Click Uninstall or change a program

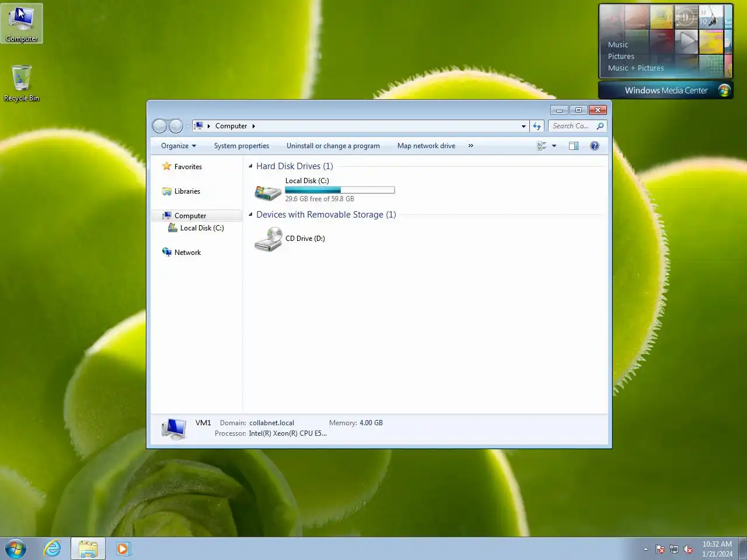click(333, 146)
